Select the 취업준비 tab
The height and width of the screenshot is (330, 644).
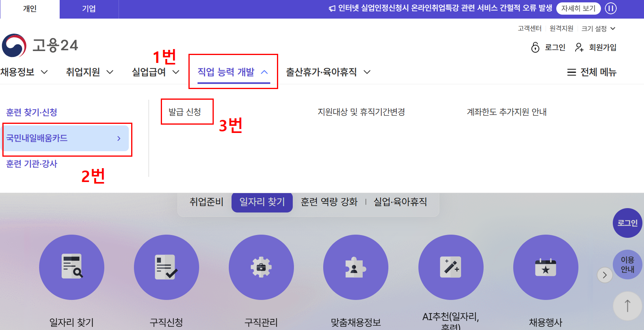(206, 202)
